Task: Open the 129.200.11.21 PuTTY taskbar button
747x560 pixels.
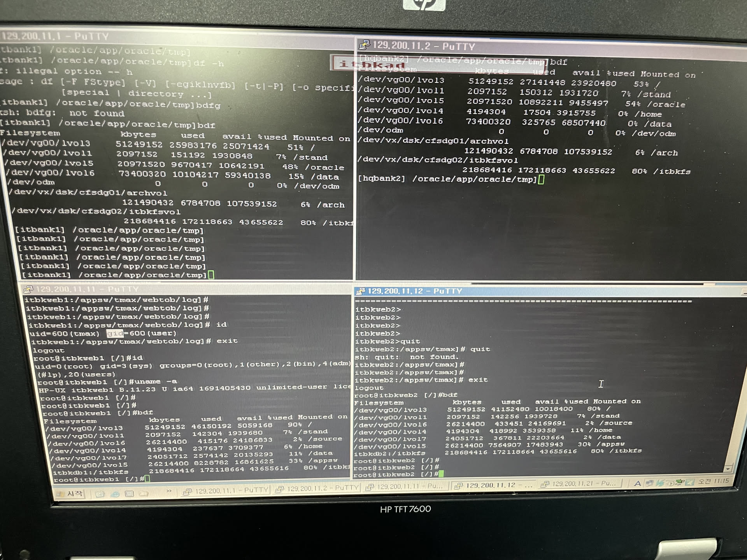Action: point(580,484)
